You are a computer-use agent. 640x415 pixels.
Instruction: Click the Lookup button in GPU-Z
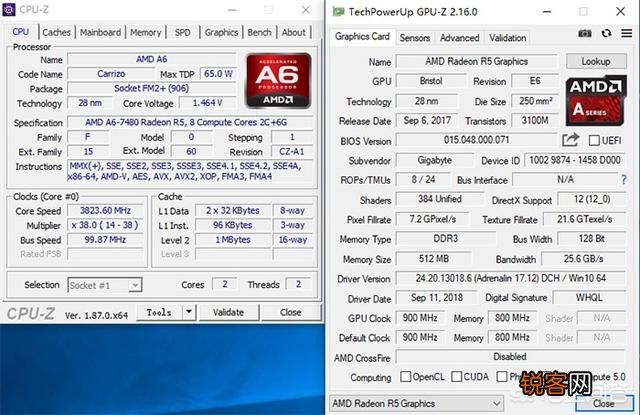596,61
